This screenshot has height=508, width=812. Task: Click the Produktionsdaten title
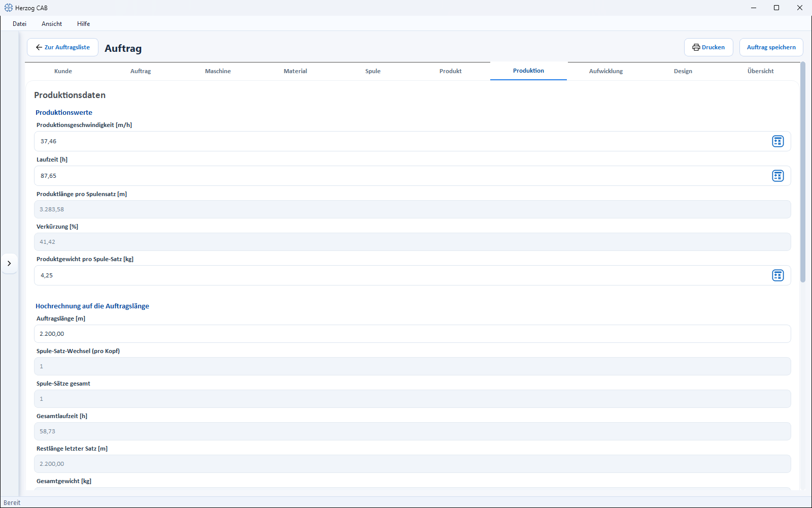[x=70, y=95]
